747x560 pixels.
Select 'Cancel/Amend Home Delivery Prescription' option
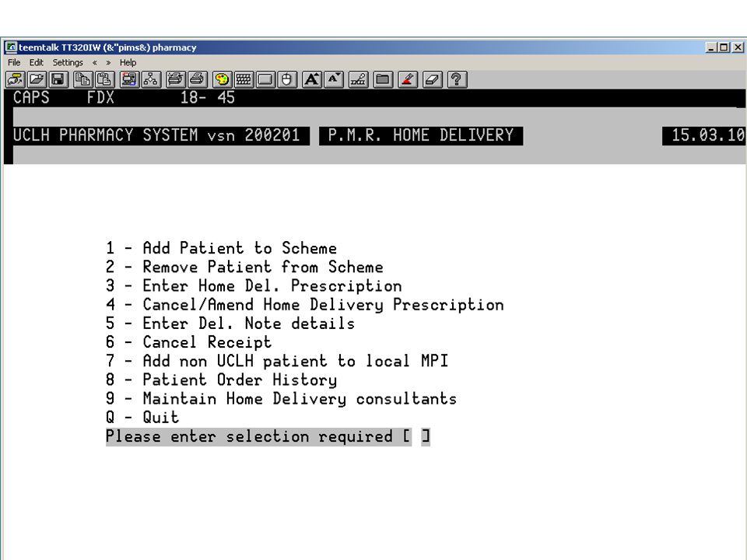tap(324, 304)
